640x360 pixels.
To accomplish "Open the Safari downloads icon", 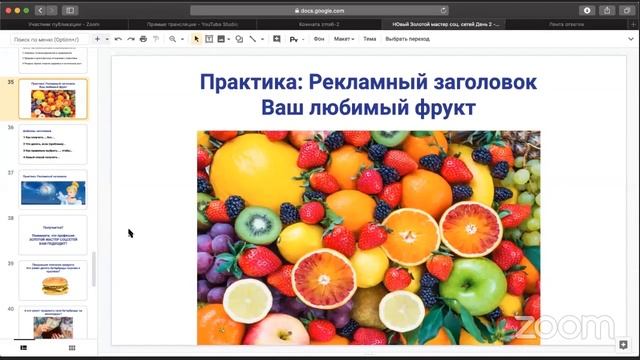I will [587, 11].
